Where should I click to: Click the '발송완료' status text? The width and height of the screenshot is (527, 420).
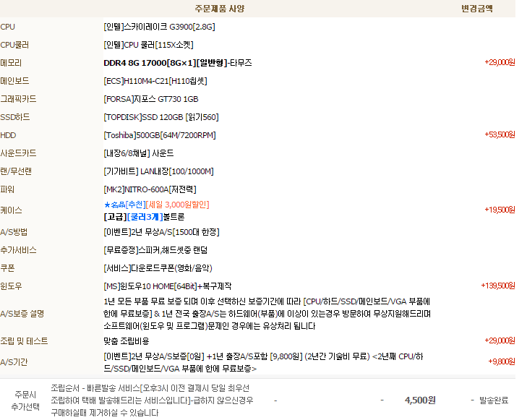click(x=494, y=400)
